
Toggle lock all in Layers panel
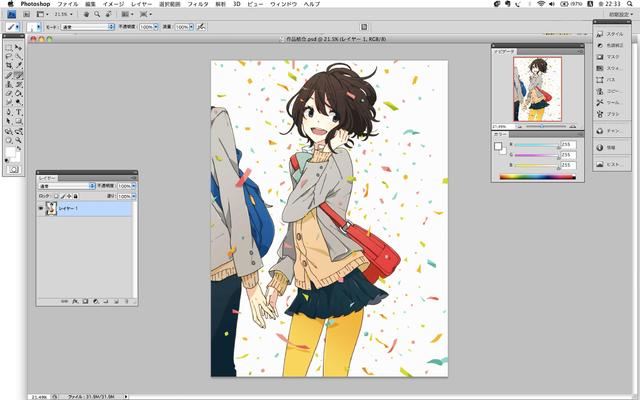(x=76, y=196)
